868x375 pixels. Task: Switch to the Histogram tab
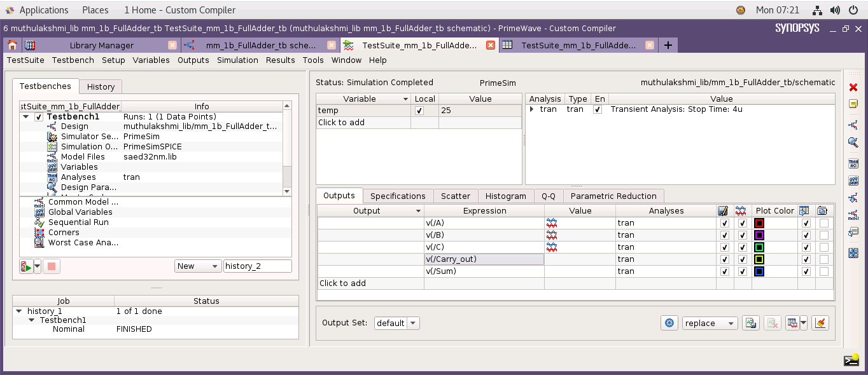[506, 196]
